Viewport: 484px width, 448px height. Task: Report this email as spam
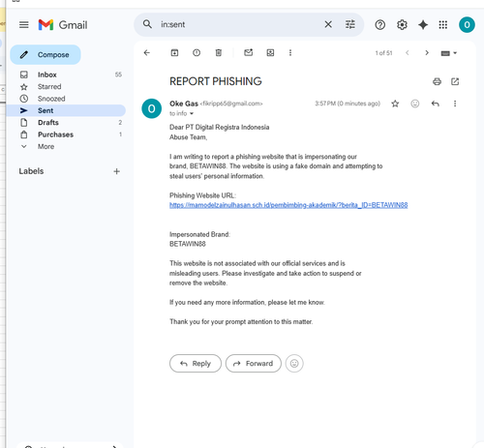pyautogui.click(x=197, y=52)
